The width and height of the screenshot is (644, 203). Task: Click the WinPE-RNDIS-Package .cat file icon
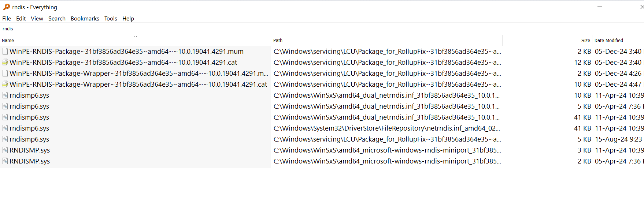click(x=5, y=63)
